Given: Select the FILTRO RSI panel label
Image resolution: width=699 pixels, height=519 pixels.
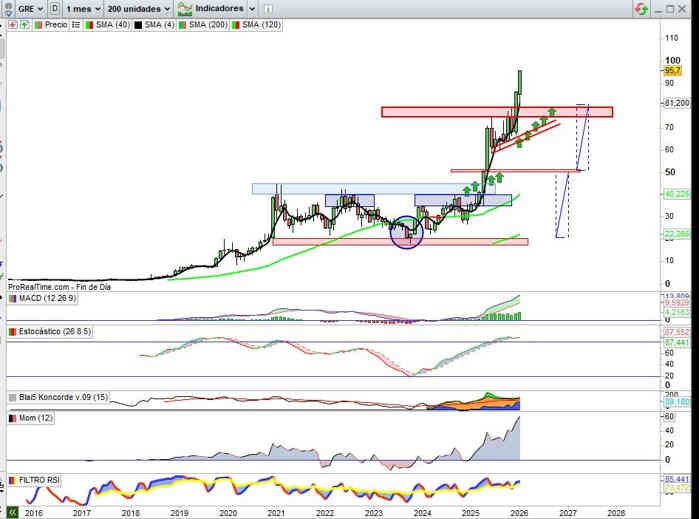Looking at the screenshot, I should click(x=40, y=480).
